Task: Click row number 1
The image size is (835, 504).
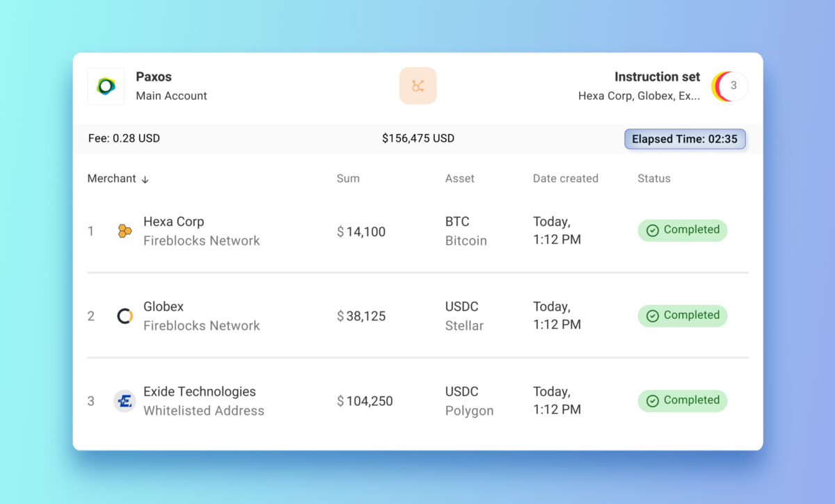Action: coord(90,231)
